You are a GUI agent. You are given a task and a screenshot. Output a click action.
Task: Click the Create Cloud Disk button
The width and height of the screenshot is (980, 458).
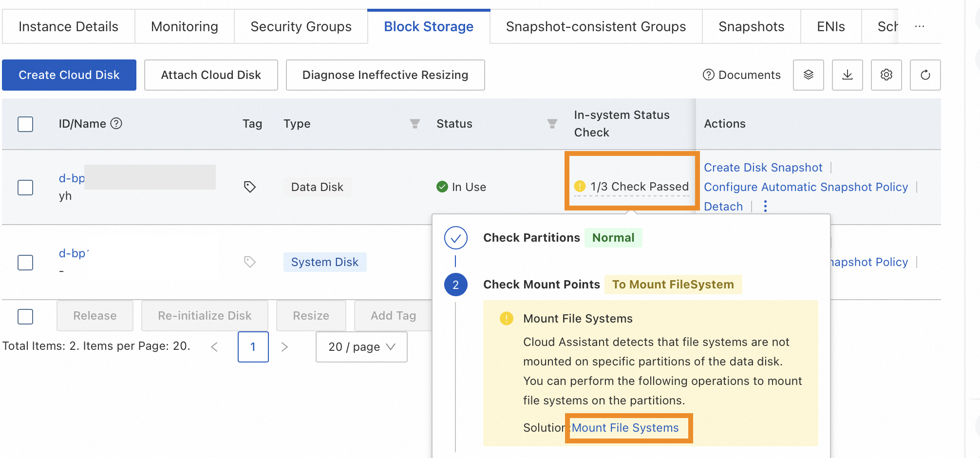tap(69, 75)
